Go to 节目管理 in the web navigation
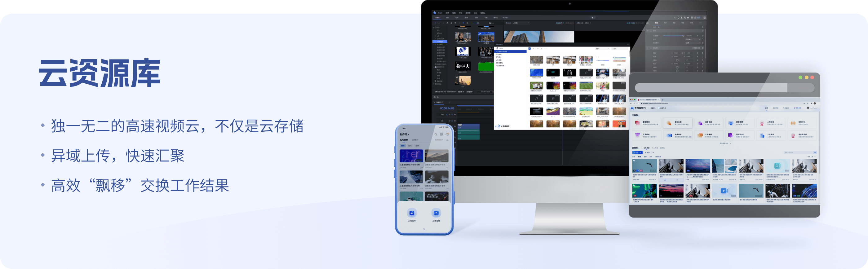Viewport: 868px width, 269px height. tap(786, 108)
